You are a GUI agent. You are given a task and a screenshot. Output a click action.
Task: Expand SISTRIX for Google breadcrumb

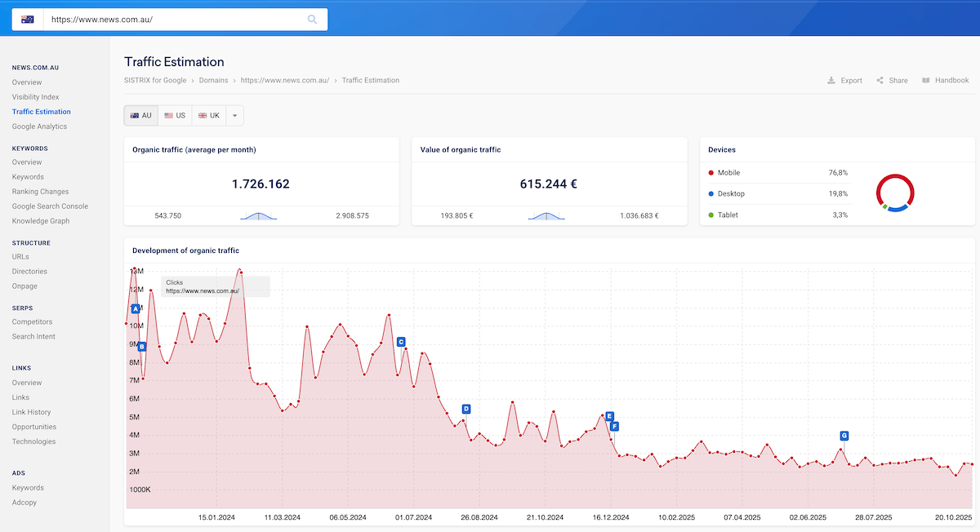click(x=155, y=80)
